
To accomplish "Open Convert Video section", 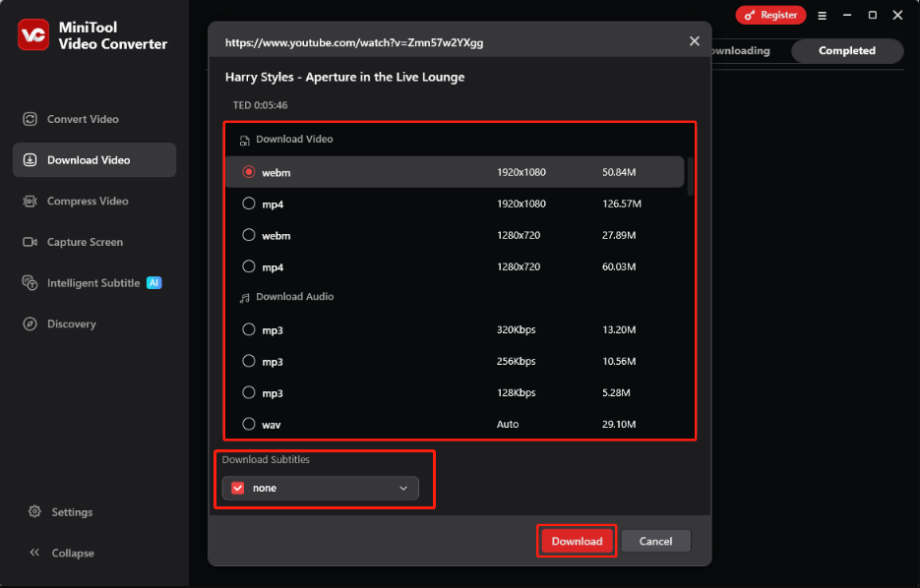I will click(x=94, y=119).
